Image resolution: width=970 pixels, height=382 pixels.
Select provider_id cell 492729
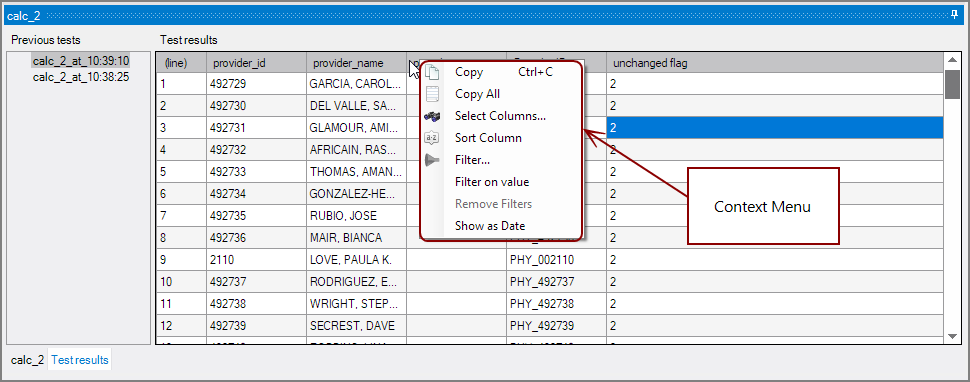click(x=257, y=85)
